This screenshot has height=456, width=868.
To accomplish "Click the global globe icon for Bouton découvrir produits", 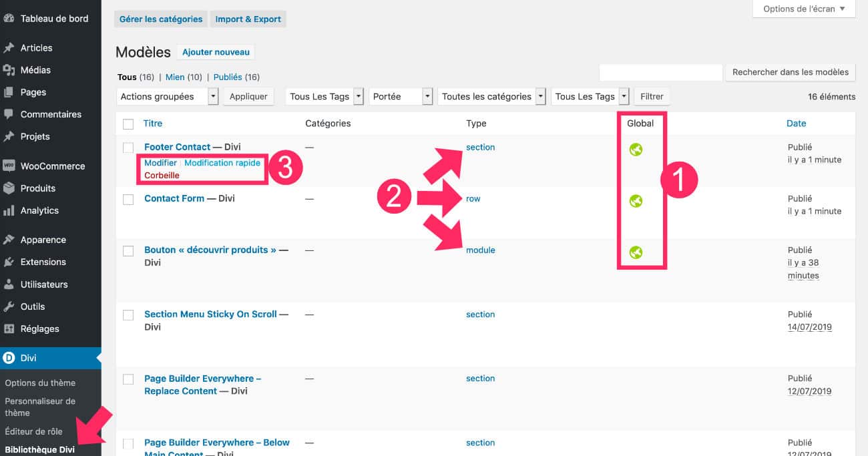I will tap(636, 252).
